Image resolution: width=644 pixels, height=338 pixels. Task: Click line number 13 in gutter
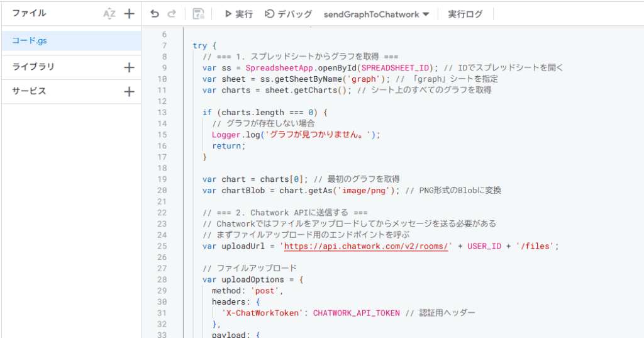click(x=162, y=113)
